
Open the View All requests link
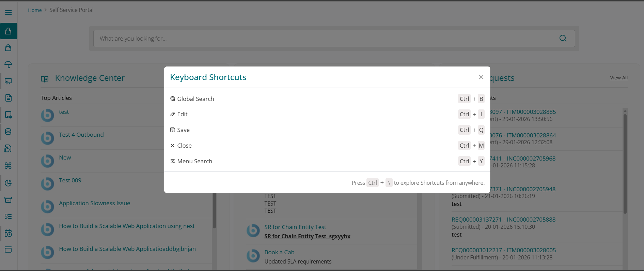point(618,78)
